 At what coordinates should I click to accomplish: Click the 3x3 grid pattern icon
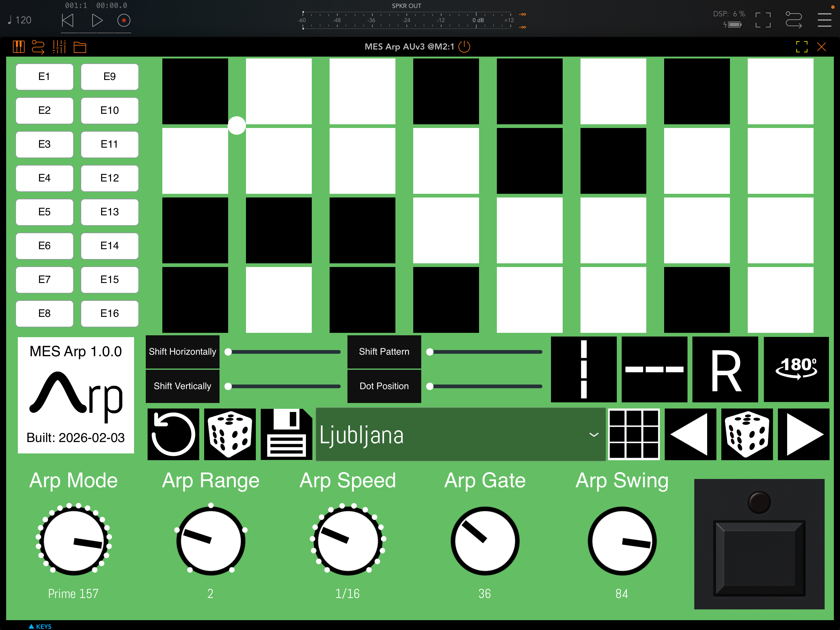634,434
